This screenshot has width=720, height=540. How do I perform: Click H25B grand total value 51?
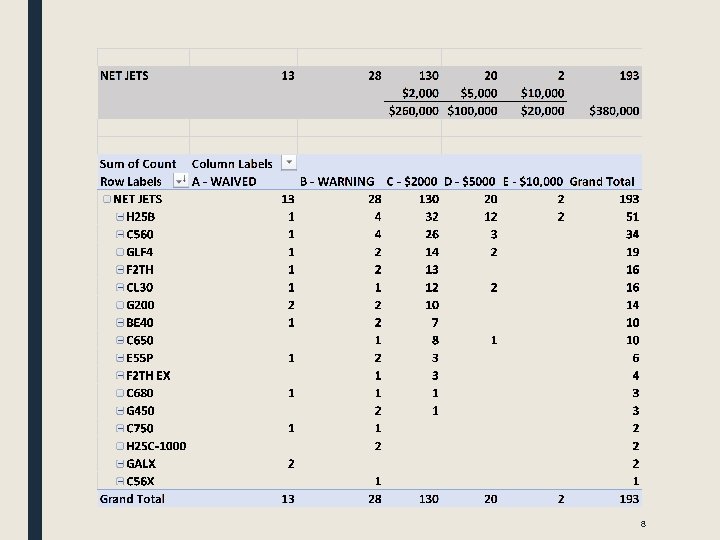click(632, 217)
